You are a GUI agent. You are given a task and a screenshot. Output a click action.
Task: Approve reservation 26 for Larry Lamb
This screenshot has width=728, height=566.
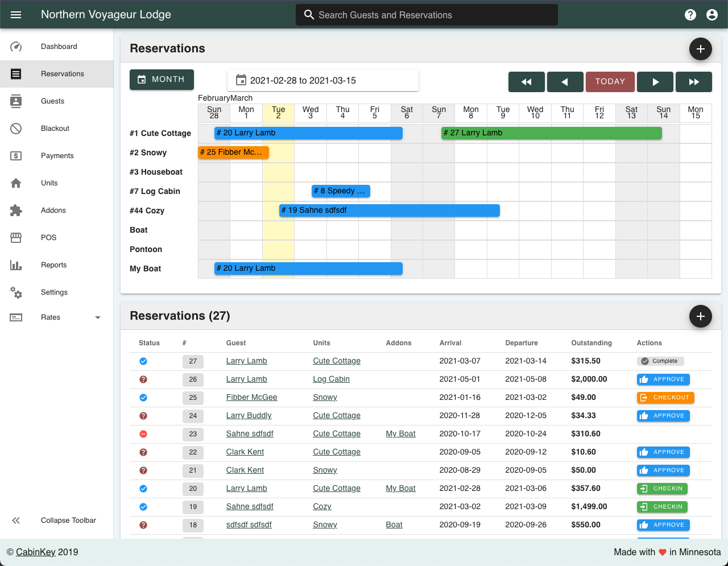click(663, 379)
